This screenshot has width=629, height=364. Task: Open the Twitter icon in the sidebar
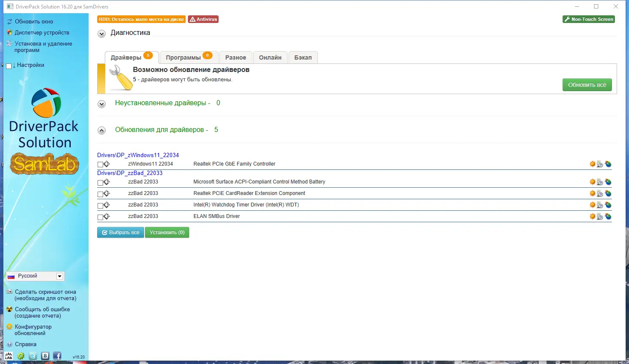coord(33,356)
